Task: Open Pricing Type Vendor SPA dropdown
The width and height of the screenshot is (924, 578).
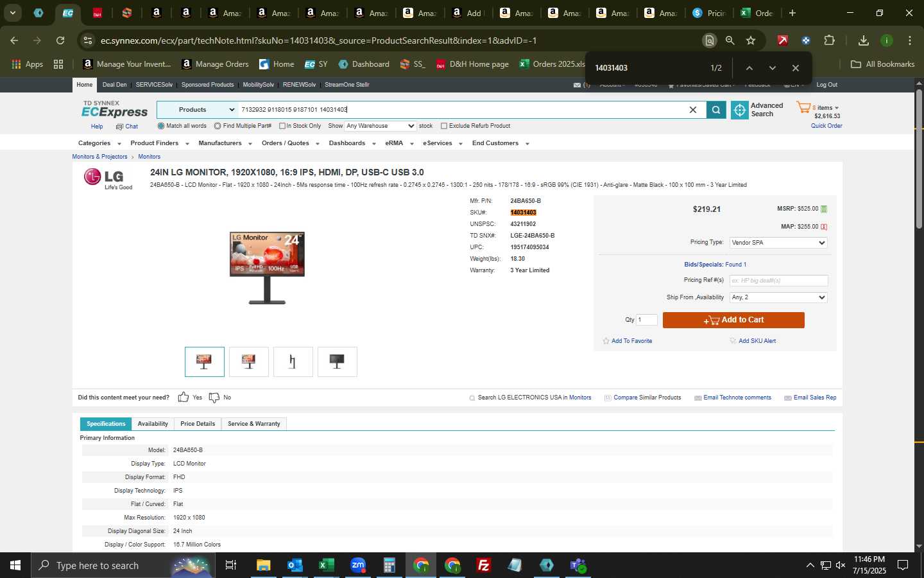Action: point(778,243)
